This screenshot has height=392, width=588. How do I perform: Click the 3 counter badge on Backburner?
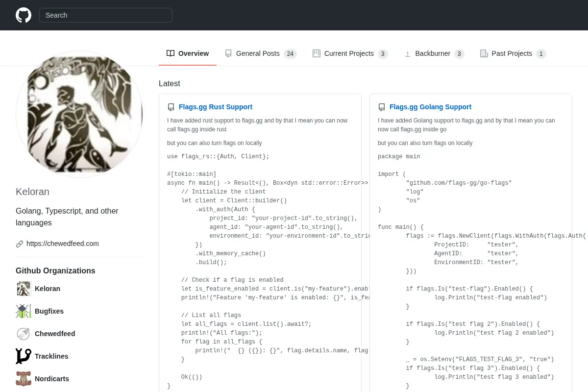tap(459, 54)
